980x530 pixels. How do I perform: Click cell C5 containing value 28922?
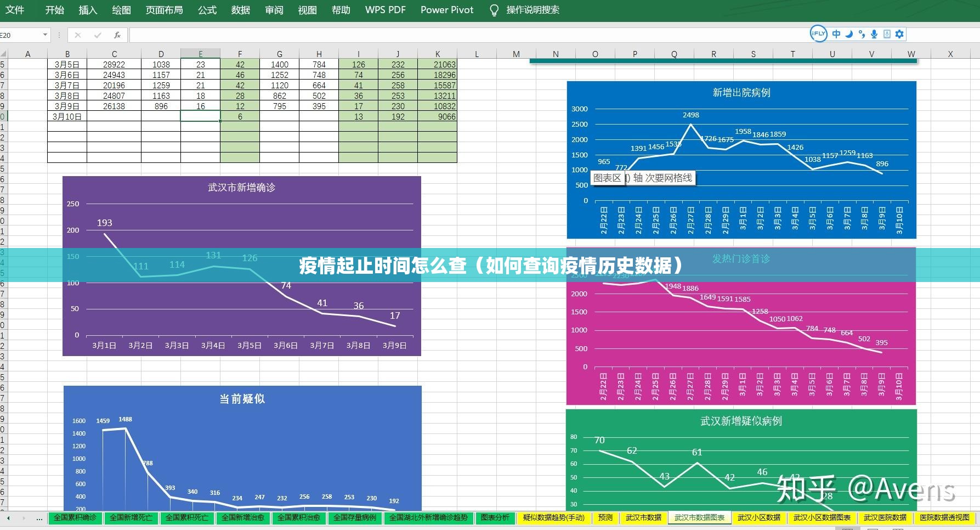click(x=114, y=64)
